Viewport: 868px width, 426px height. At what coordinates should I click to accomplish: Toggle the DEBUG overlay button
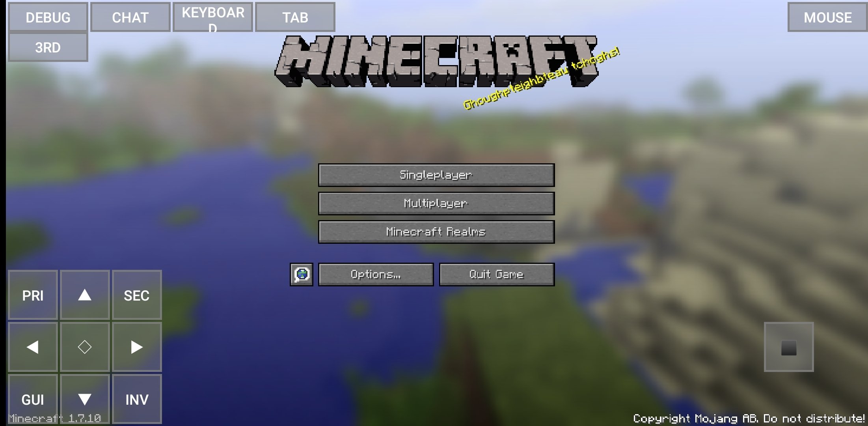(x=48, y=18)
